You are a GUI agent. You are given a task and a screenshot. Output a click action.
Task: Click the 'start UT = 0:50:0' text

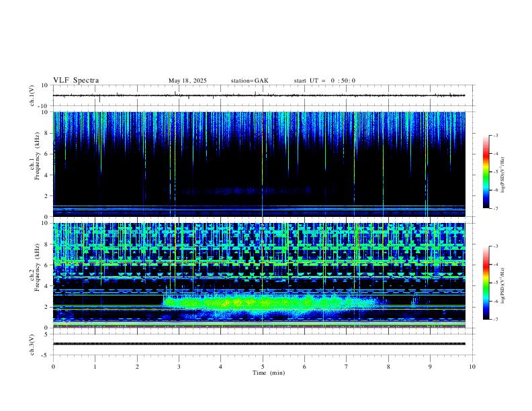(x=324, y=81)
